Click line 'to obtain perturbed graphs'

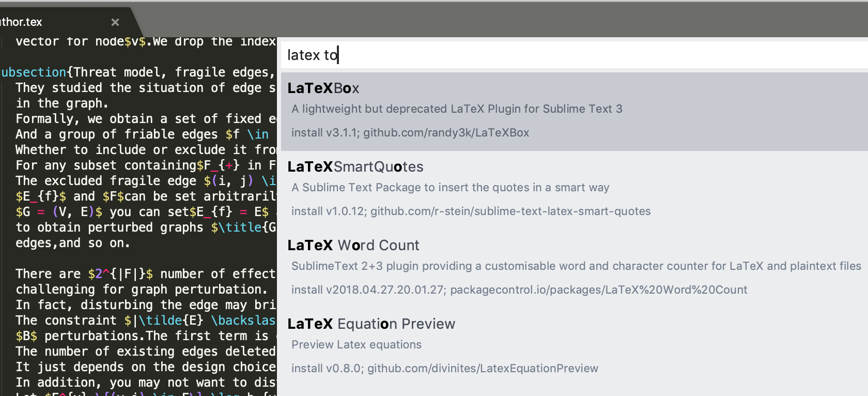(x=146, y=227)
